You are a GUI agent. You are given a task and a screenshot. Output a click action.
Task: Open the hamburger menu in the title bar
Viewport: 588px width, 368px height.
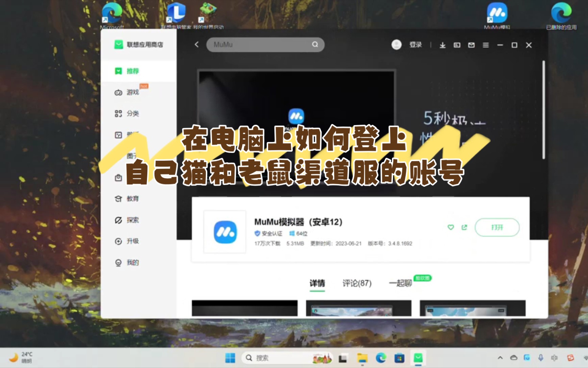486,45
